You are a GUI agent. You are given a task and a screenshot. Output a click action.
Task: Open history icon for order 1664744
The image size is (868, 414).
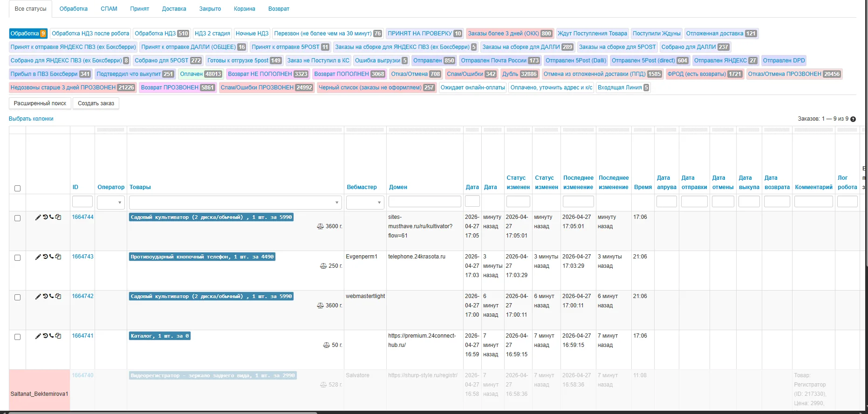45,217
